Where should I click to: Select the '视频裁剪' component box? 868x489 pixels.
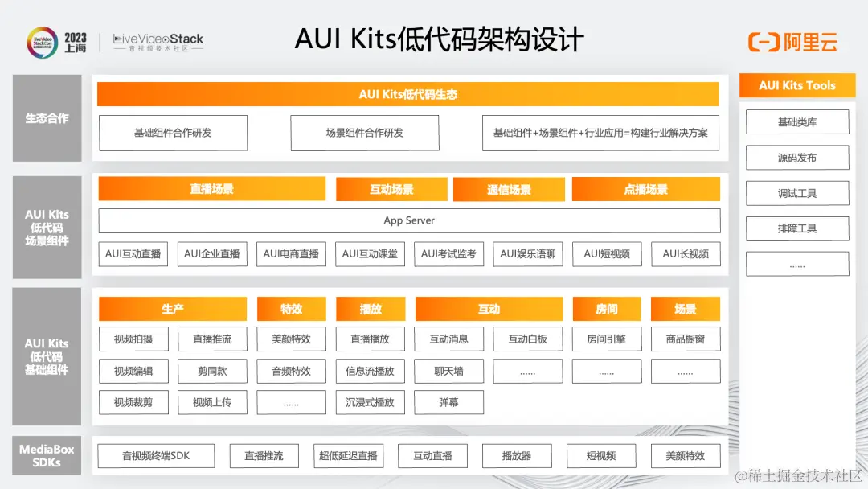133,402
